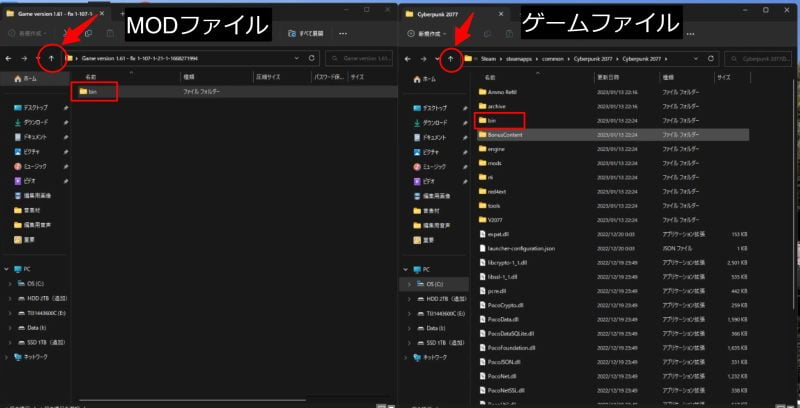Screen dimensions: 800x408
Task: Open the address bar history dropdown in the left window
Action: pyautogui.click(x=297, y=59)
